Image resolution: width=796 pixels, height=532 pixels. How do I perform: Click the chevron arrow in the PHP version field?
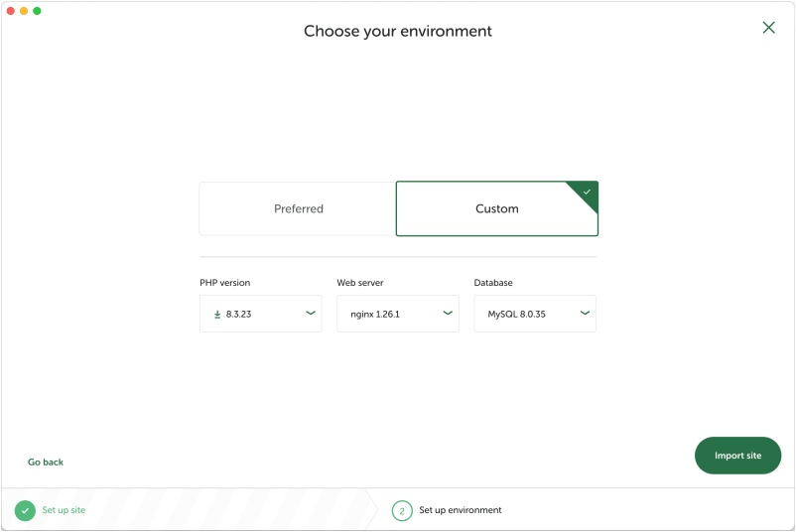pos(310,314)
